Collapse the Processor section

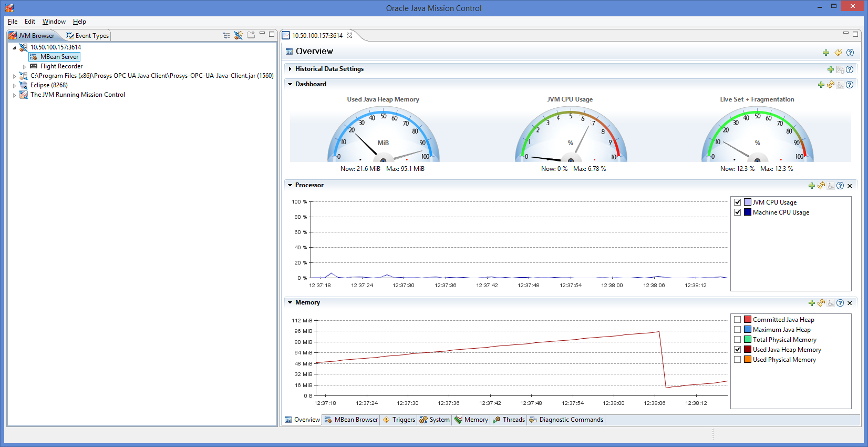(290, 185)
